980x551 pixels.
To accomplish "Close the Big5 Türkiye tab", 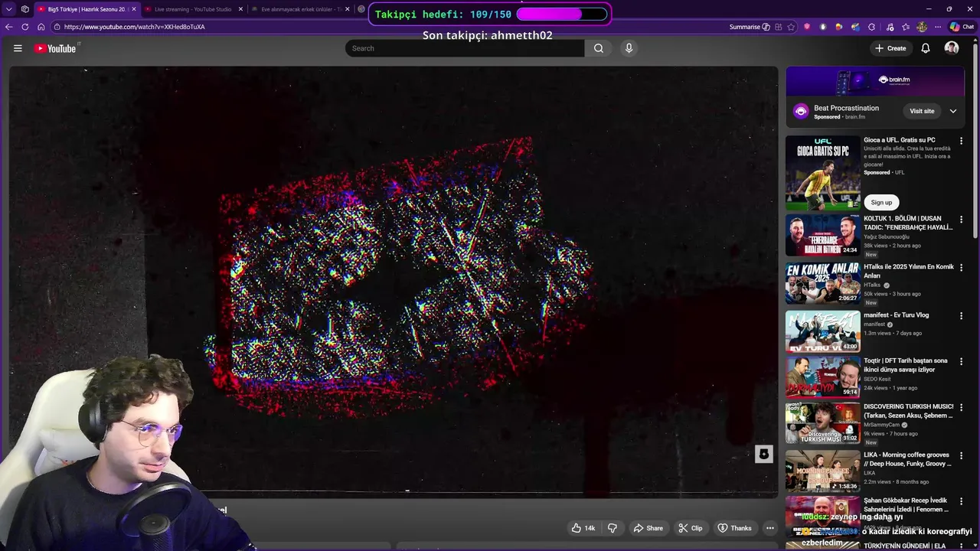I will 133,9.
